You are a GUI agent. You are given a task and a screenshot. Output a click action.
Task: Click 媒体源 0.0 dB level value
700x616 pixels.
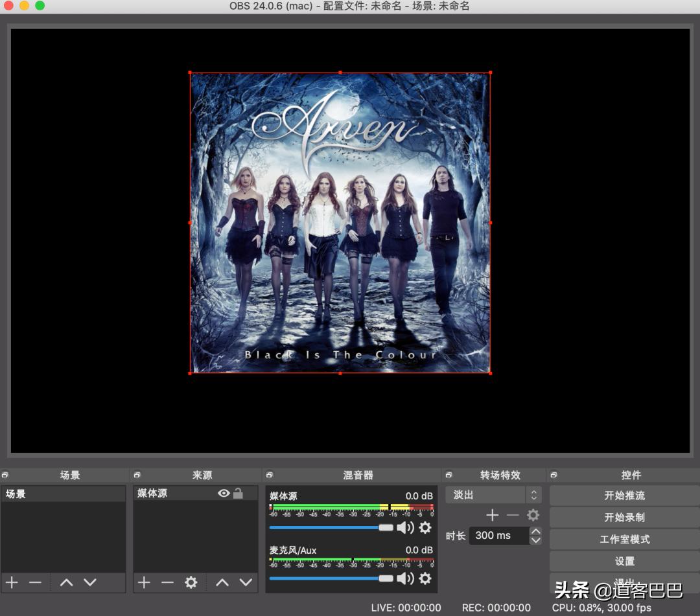[x=419, y=496]
